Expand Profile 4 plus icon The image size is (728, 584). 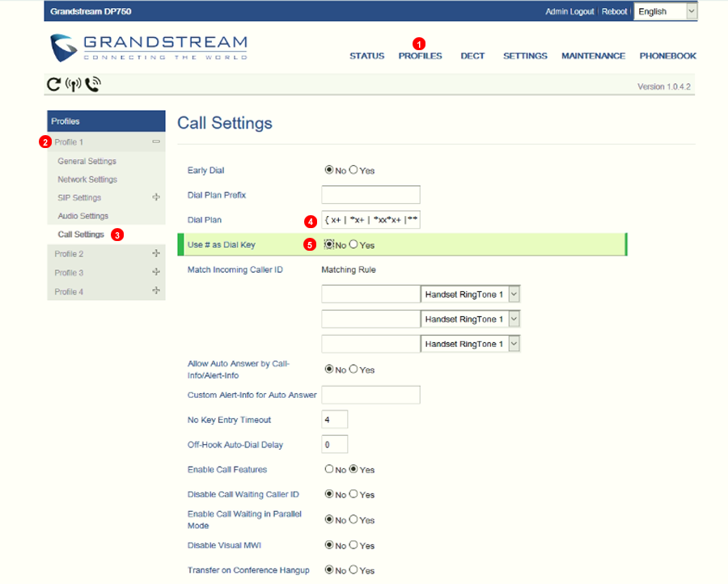click(156, 290)
